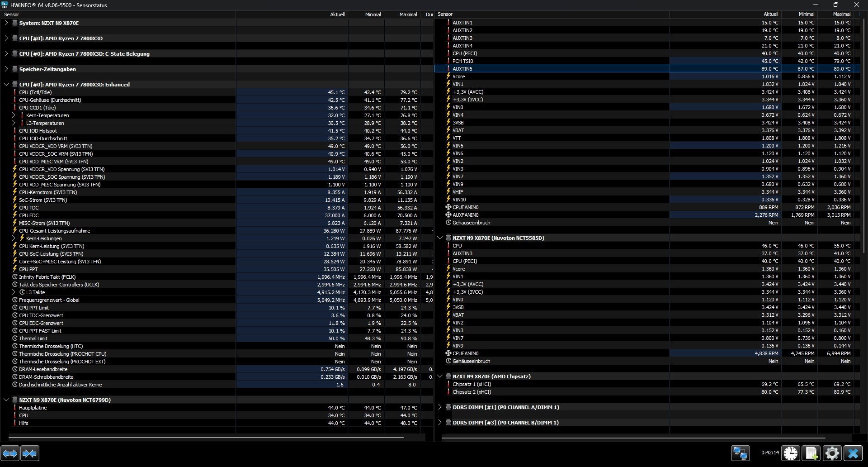Click left pane Aktuell column header
868x467 pixels.
click(x=292, y=14)
